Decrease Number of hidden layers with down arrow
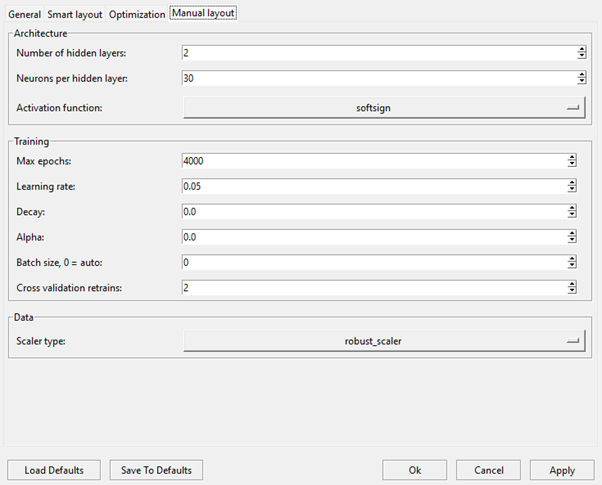 [582, 56]
